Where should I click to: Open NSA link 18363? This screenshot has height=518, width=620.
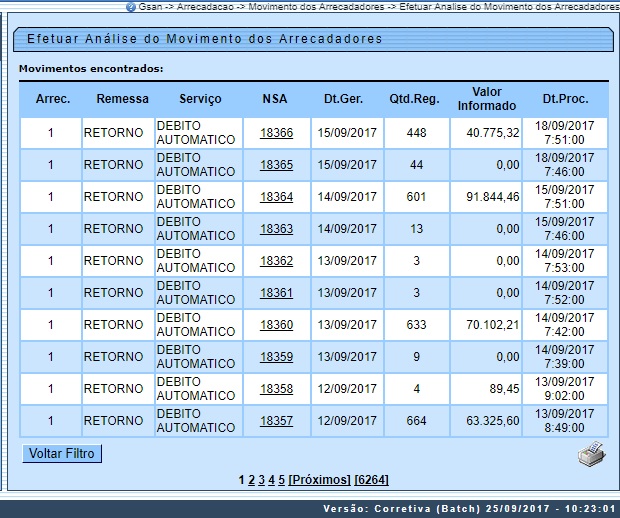[276, 229]
